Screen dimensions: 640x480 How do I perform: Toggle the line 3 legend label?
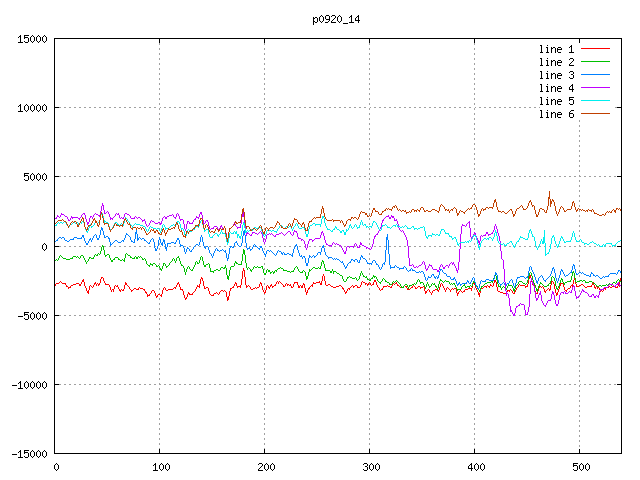557,75
